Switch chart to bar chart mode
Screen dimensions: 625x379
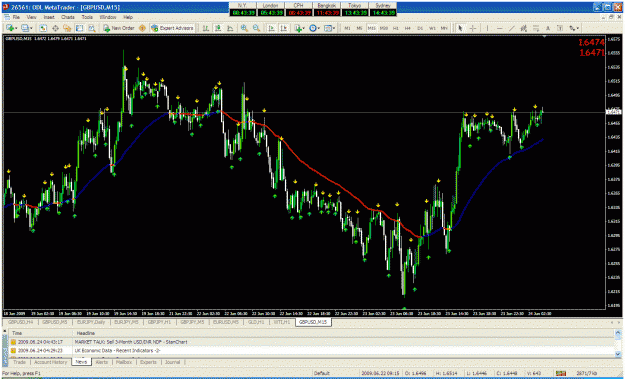click(x=206, y=28)
